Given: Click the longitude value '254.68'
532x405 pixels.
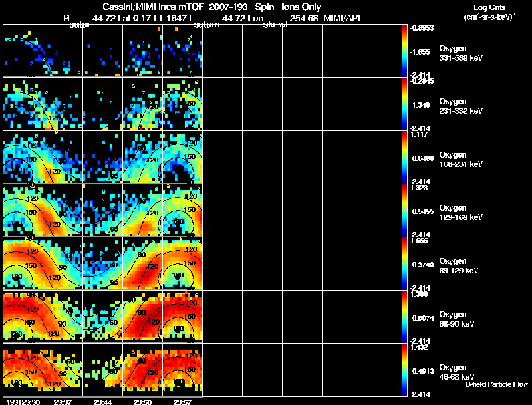Looking at the screenshot, I should point(304,19).
